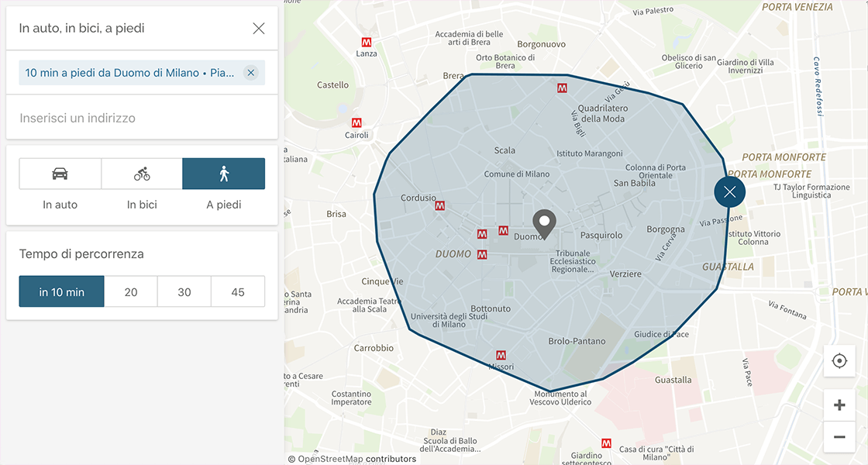Click the 'Guastalla' park label

tap(673, 381)
